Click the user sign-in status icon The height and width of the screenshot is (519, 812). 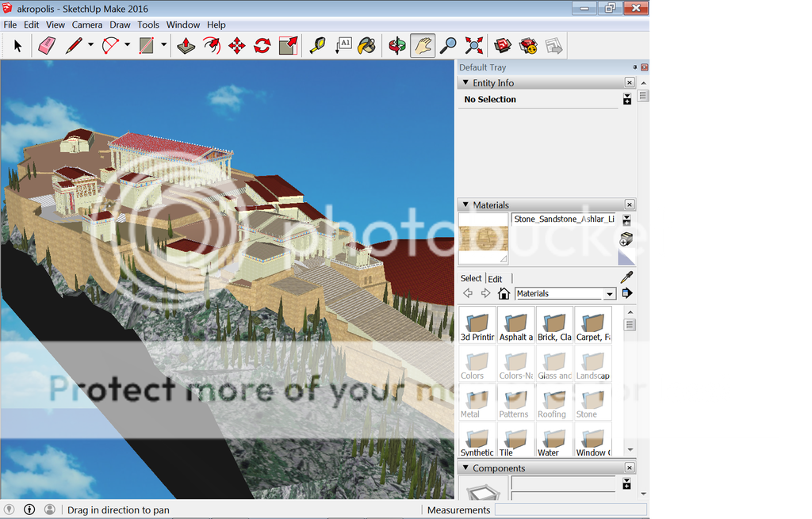coord(50,509)
